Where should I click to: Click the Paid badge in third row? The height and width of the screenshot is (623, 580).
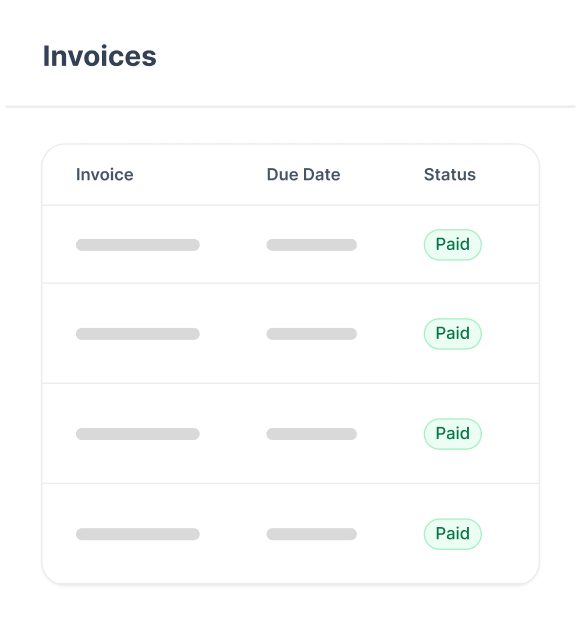pos(452,433)
